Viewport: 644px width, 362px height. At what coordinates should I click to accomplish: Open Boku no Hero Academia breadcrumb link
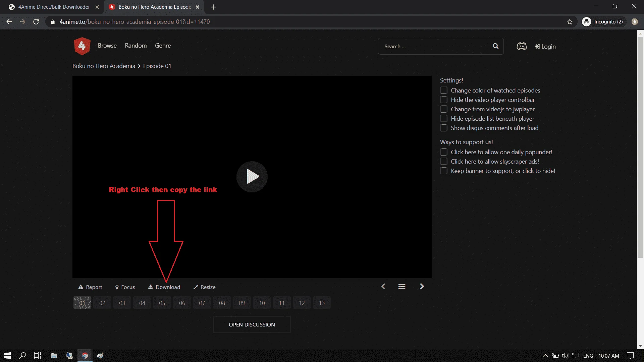click(x=104, y=66)
